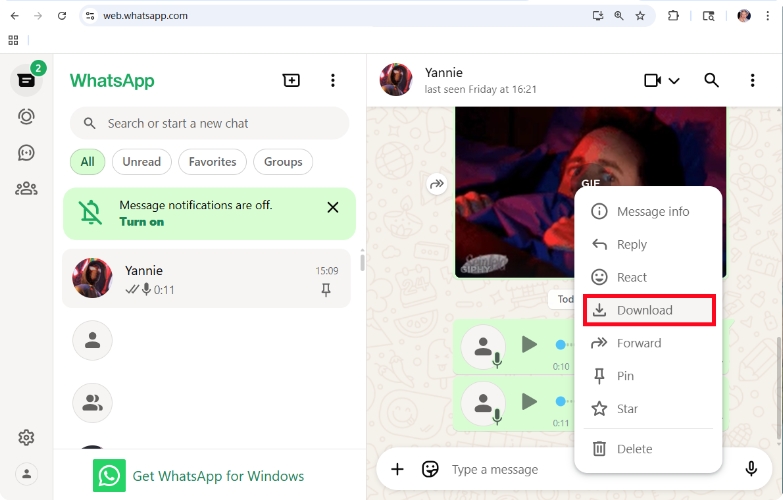Open Channels from the left sidebar
This screenshot has width=783, height=500.
tap(26, 152)
